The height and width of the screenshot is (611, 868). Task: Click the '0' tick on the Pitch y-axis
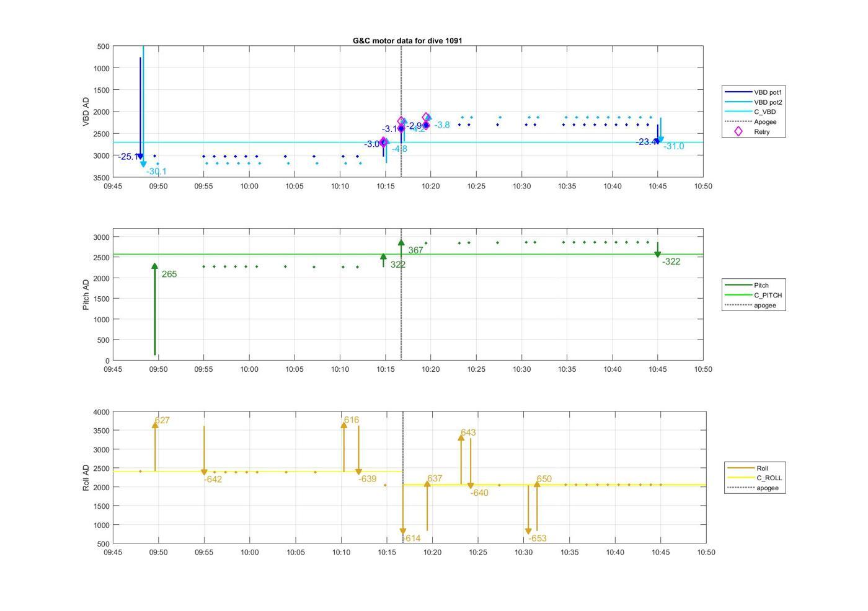pos(107,361)
